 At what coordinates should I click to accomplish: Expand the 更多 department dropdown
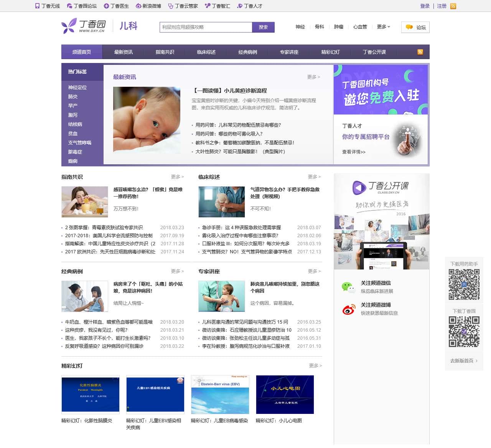[x=383, y=27]
